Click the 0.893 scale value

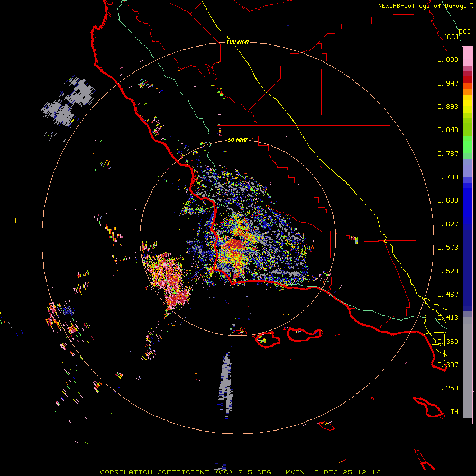(448, 106)
